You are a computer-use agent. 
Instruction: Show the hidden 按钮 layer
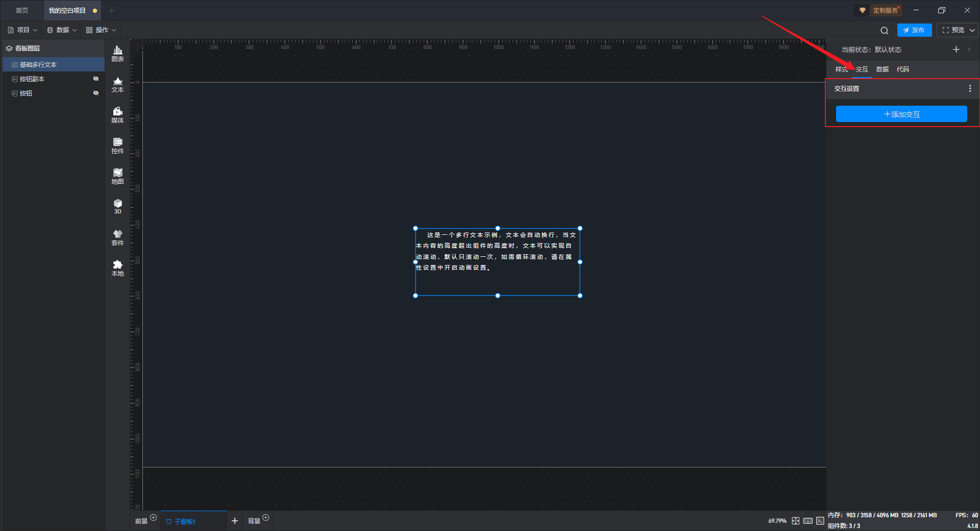[x=95, y=93]
